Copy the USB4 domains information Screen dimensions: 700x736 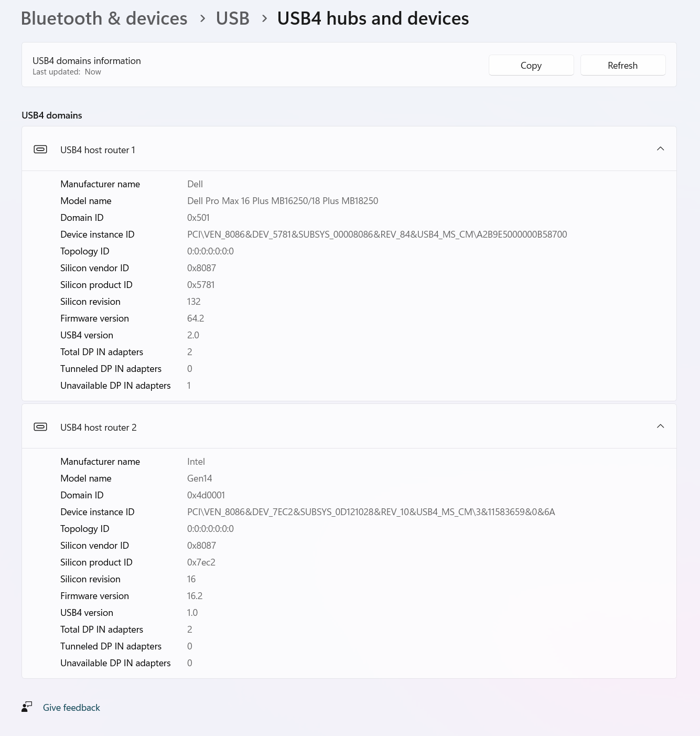tap(531, 66)
